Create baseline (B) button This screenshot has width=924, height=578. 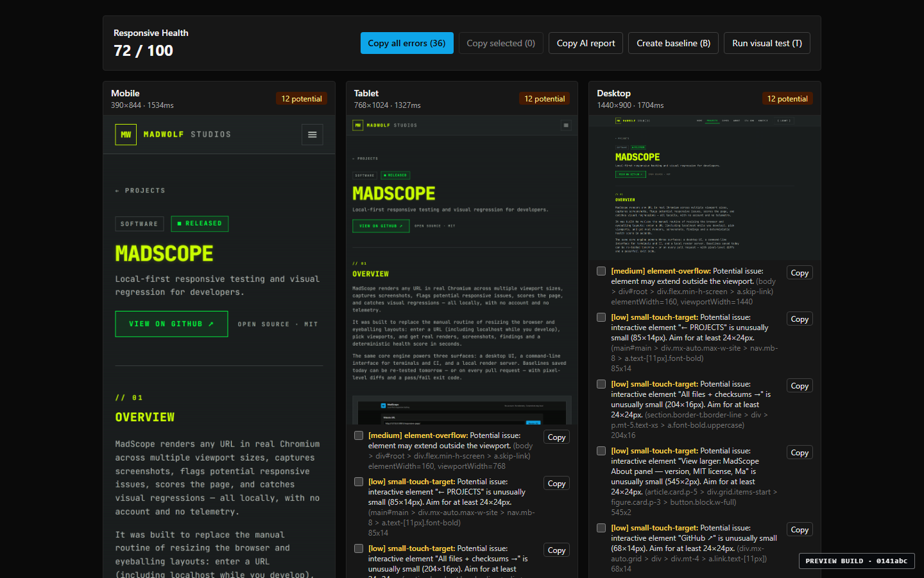coord(674,43)
